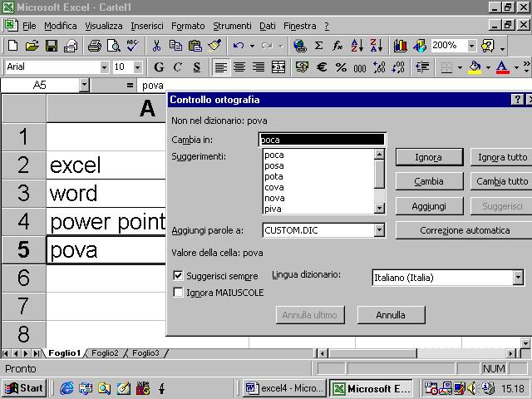
Task: Click the Annulla button
Action: [x=391, y=315]
